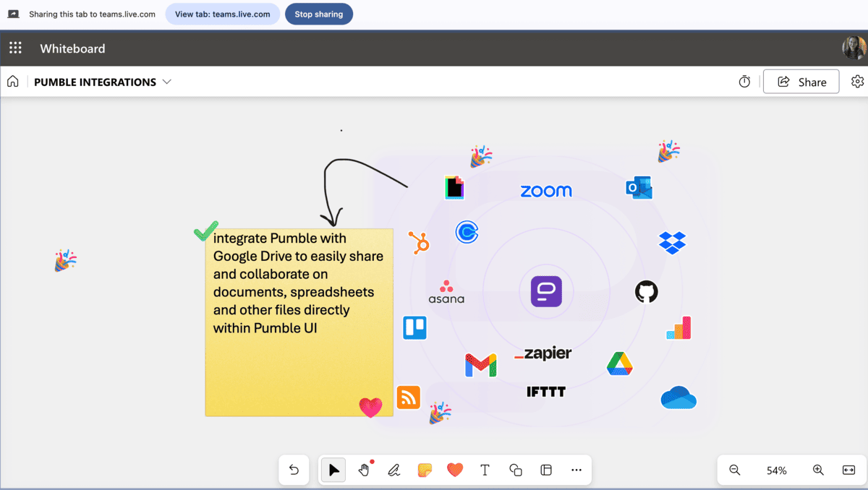
Task: Select the Outlook logo
Action: tap(639, 188)
